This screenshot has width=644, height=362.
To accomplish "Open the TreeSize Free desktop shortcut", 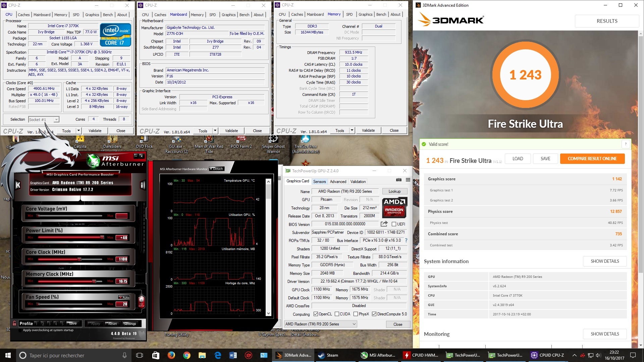I will click(x=306, y=144).
